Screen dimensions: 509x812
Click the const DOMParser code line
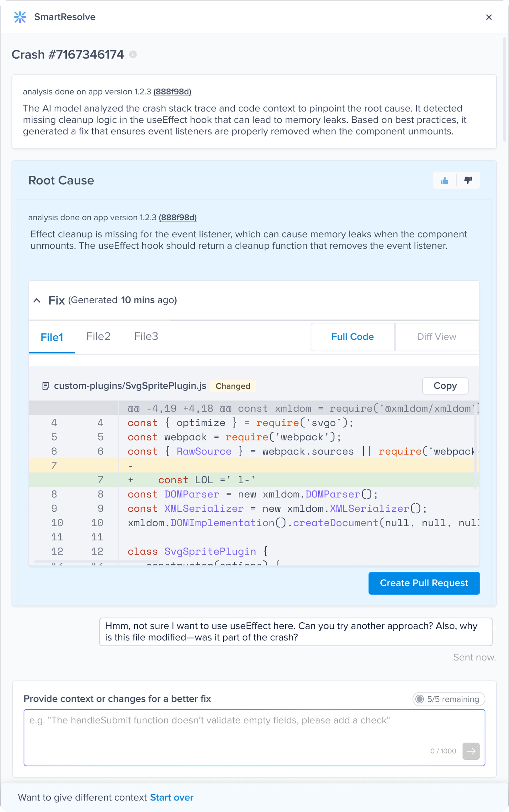point(254,494)
